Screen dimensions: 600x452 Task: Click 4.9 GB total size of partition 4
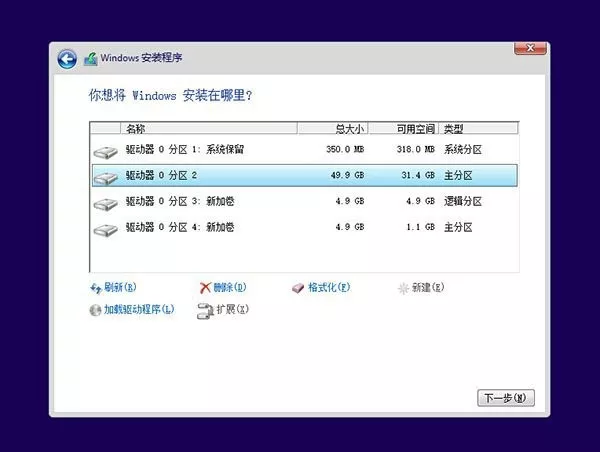(x=350, y=227)
